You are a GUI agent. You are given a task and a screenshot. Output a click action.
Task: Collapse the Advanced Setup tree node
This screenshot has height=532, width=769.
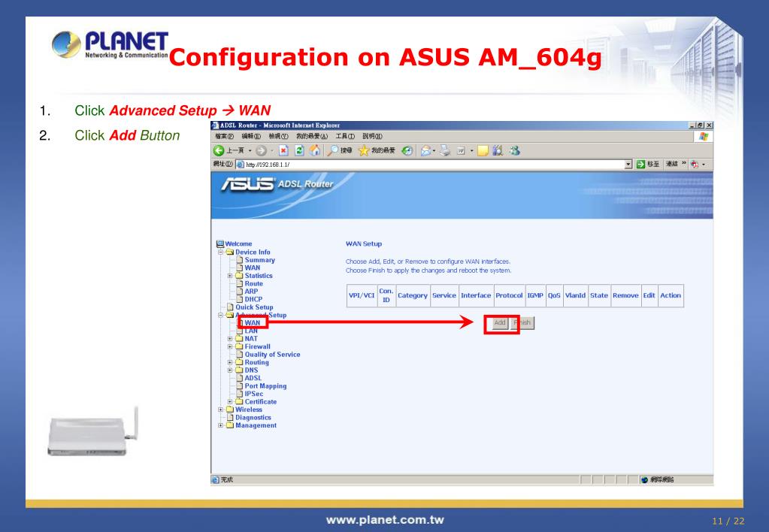(221, 315)
